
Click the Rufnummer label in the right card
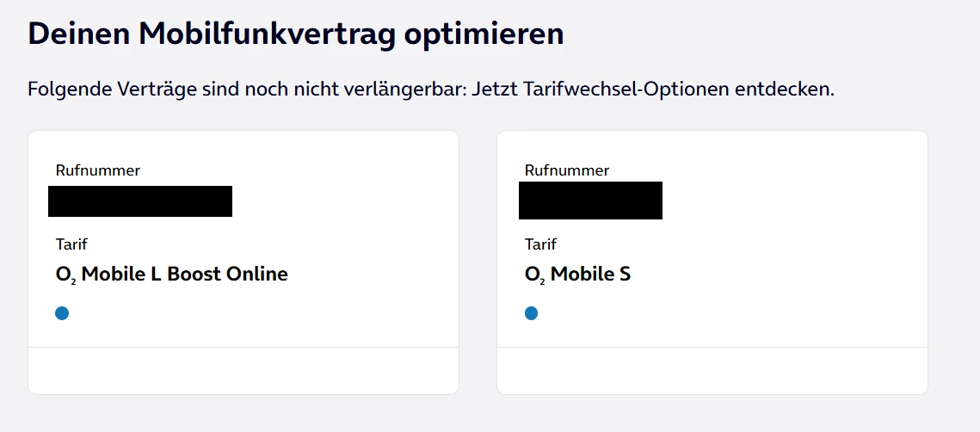tap(567, 170)
